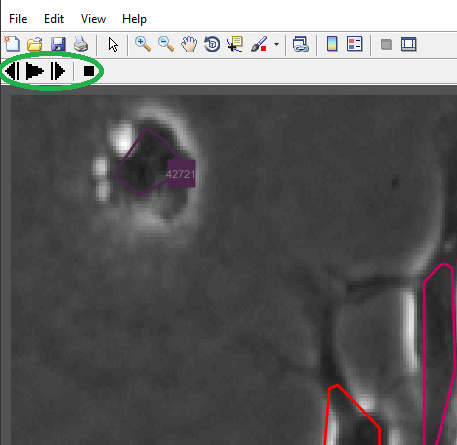This screenshot has width=457, height=445.
Task: Activate the Zoom Out magnifier tool
Action: point(166,44)
